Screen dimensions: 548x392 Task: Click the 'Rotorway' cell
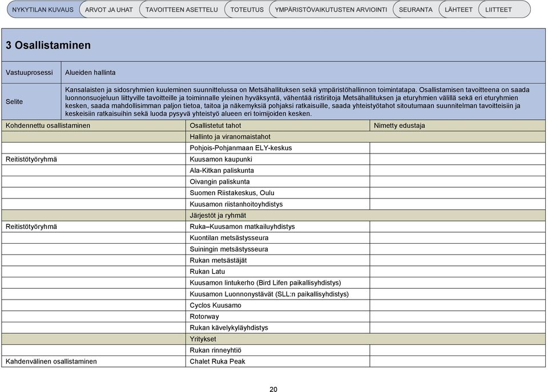tap(277, 317)
